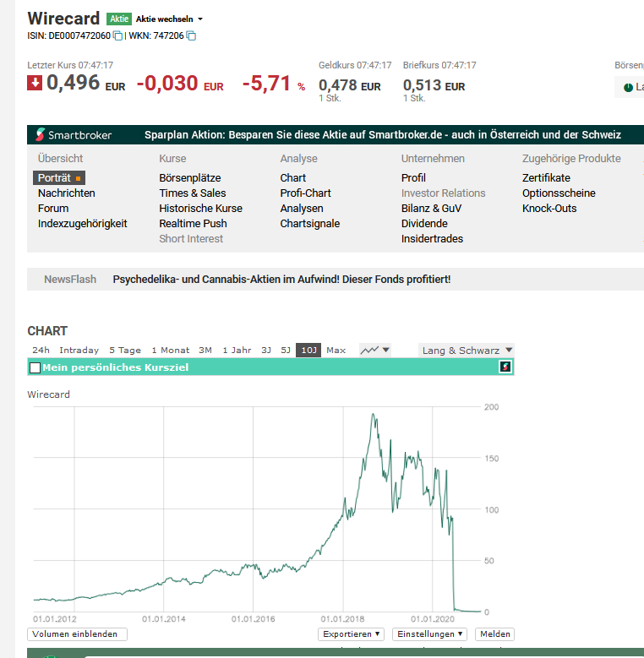Click the Melden button
This screenshot has width=644, height=658.
click(494, 634)
